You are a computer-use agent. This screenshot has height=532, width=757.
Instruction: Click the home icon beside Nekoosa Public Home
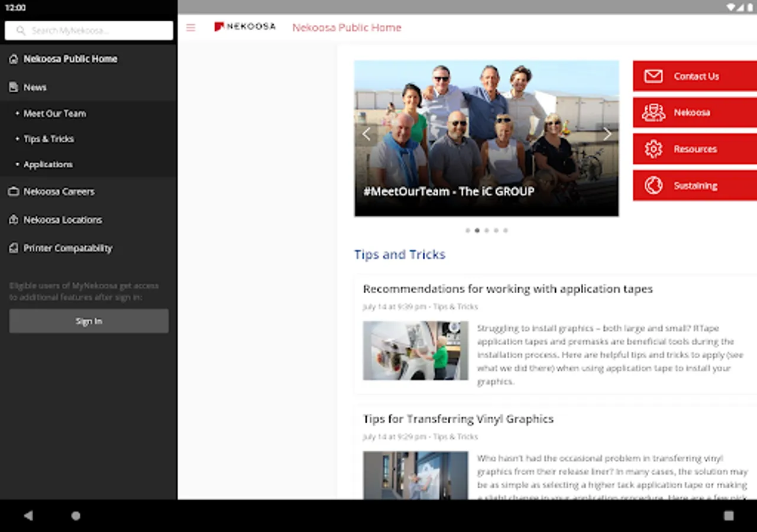14,59
